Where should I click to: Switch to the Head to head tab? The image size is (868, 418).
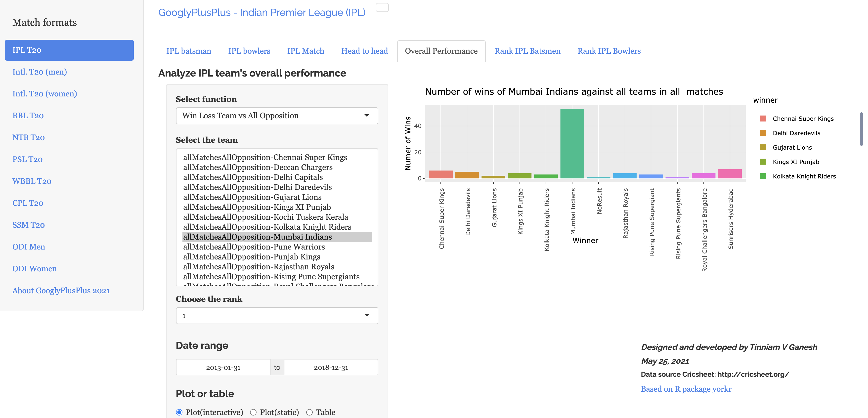(364, 51)
